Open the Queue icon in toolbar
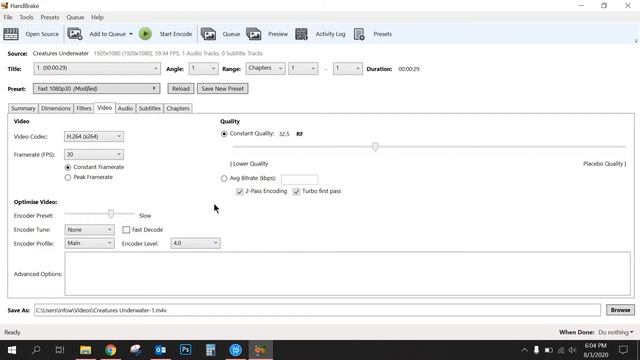The width and height of the screenshot is (640, 360). tap(208, 34)
